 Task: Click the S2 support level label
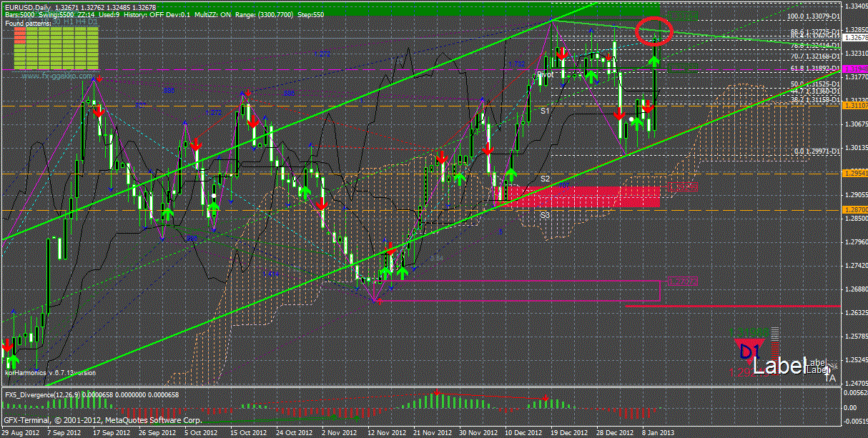[544, 177]
